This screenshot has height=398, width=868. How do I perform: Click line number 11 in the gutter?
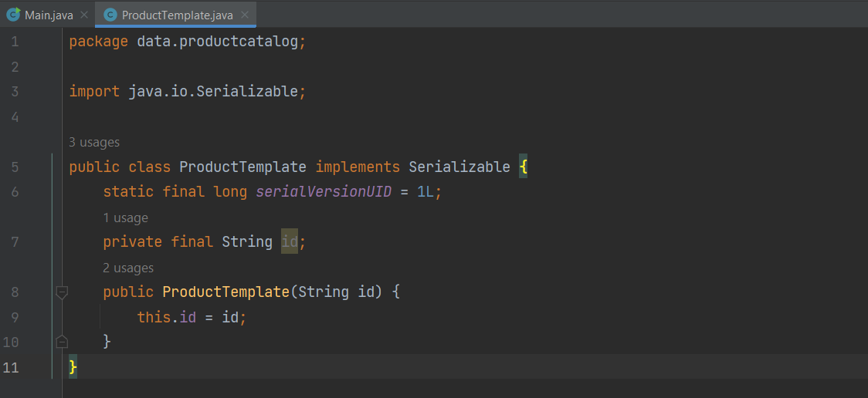point(12,367)
